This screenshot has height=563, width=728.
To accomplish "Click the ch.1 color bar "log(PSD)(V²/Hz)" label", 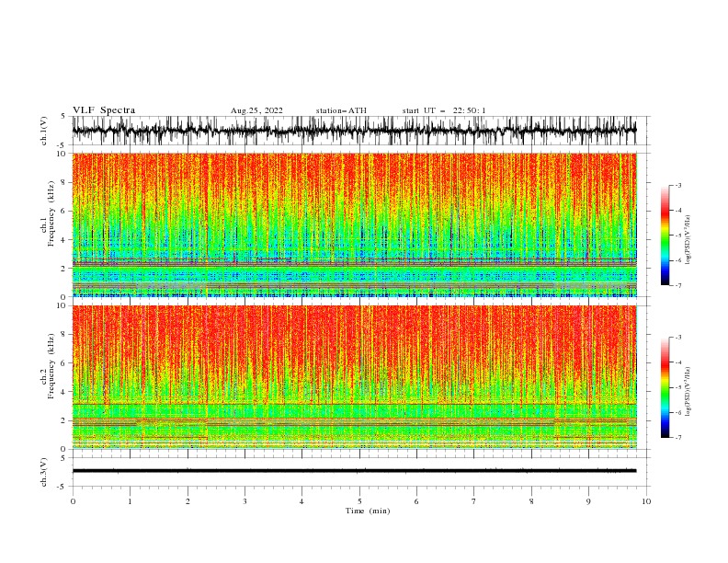I will click(x=688, y=240).
